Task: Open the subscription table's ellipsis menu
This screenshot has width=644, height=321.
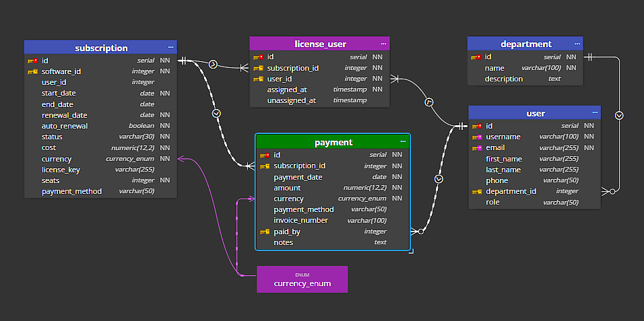Action: 170,47
